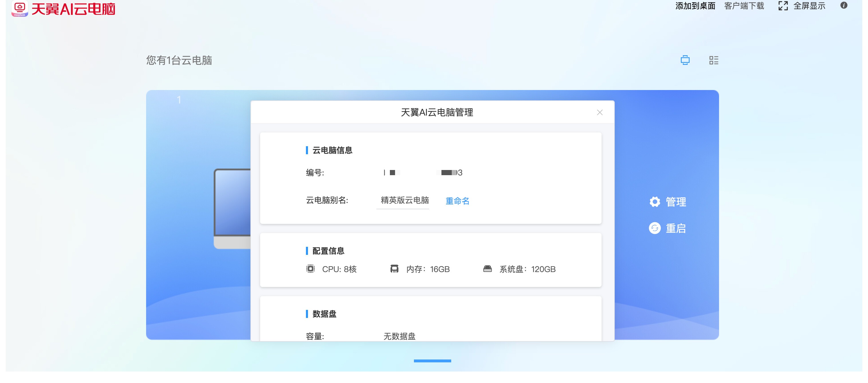Click the 精英版云电脑 alias field
This screenshot has height=383, width=868.
pos(403,200)
